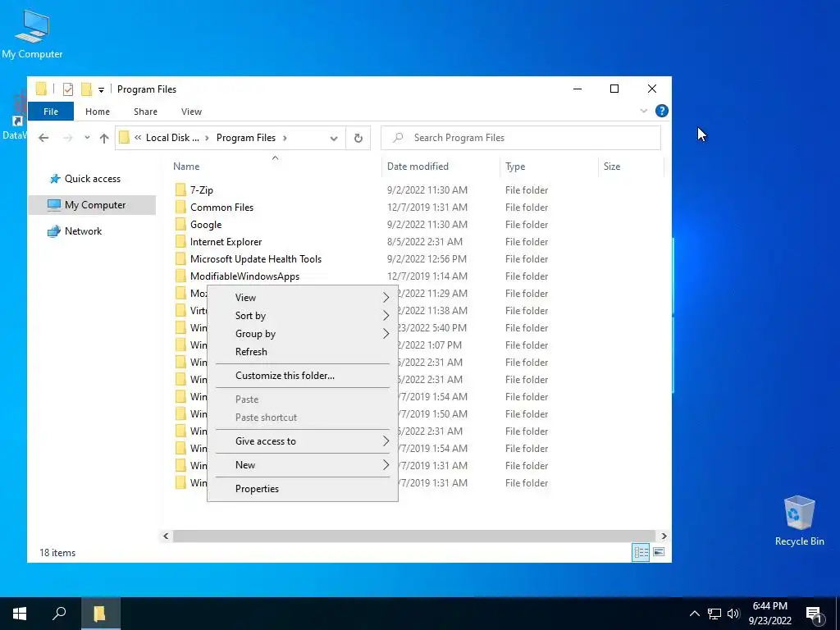Expand the ribbon with the chevron

(x=643, y=111)
